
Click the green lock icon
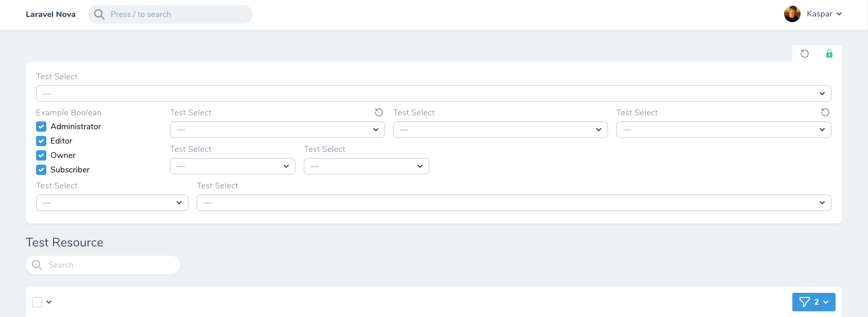(829, 54)
